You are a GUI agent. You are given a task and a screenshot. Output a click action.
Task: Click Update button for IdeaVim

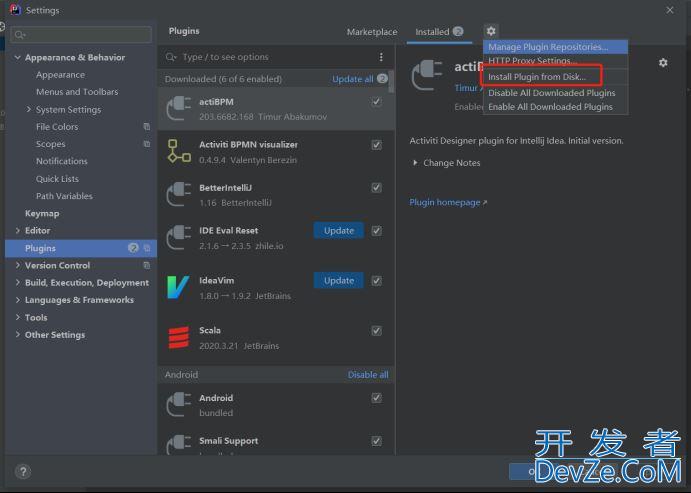pos(338,281)
